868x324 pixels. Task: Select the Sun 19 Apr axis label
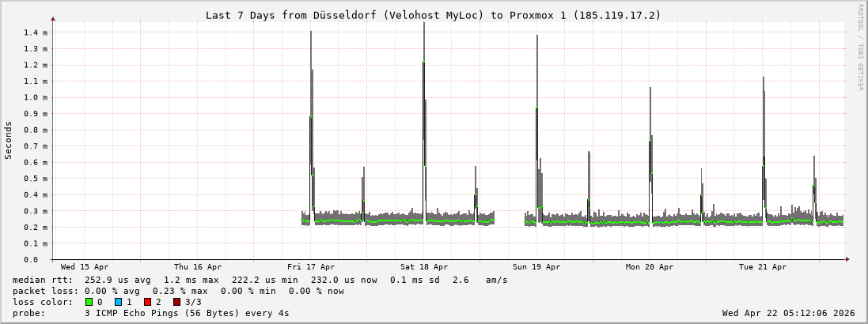click(x=536, y=267)
